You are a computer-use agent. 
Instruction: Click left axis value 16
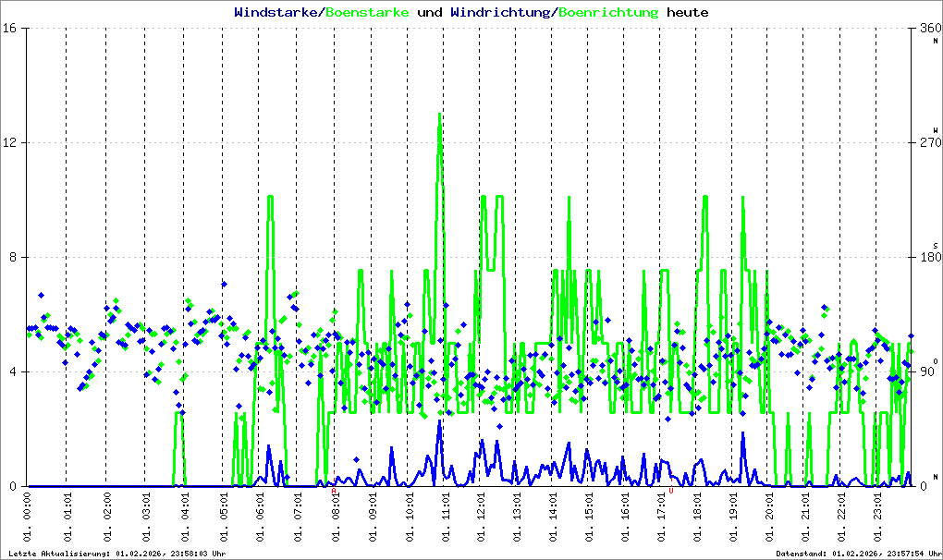[9, 29]
